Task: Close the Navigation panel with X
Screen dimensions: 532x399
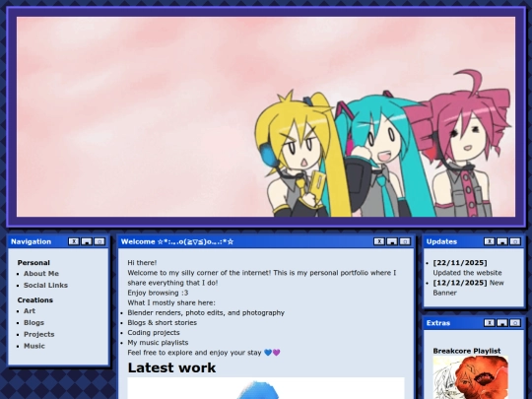Action: click(74, 241)
